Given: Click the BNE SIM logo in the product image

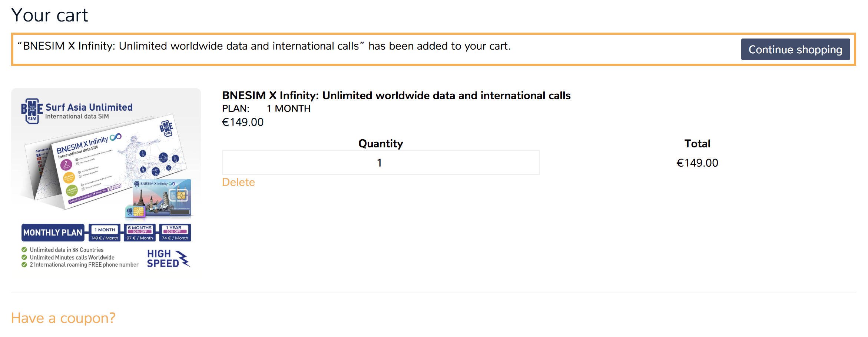Looking at the screenshot, I should 32,111.
